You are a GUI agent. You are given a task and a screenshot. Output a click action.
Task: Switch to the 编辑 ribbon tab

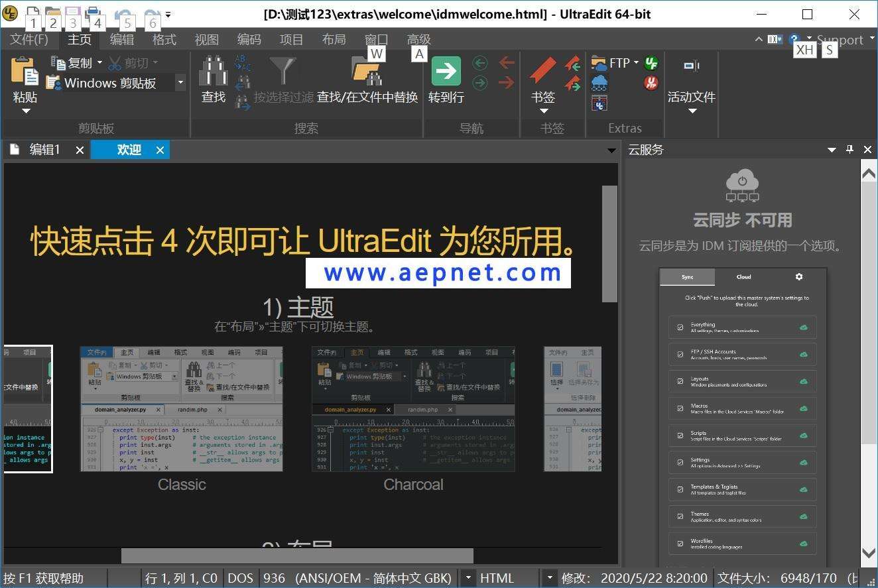click(122, 39)
